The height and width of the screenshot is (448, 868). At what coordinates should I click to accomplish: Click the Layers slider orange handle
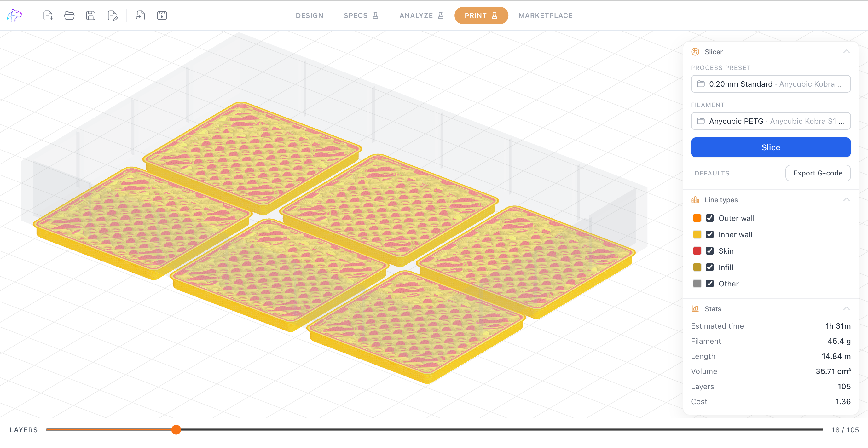(176, 429)
